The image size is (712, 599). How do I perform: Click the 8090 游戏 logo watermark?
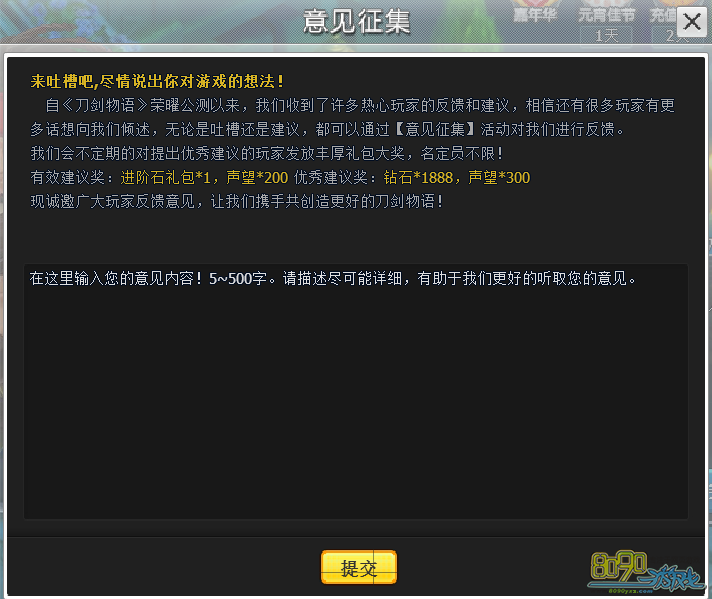point(647,572)
